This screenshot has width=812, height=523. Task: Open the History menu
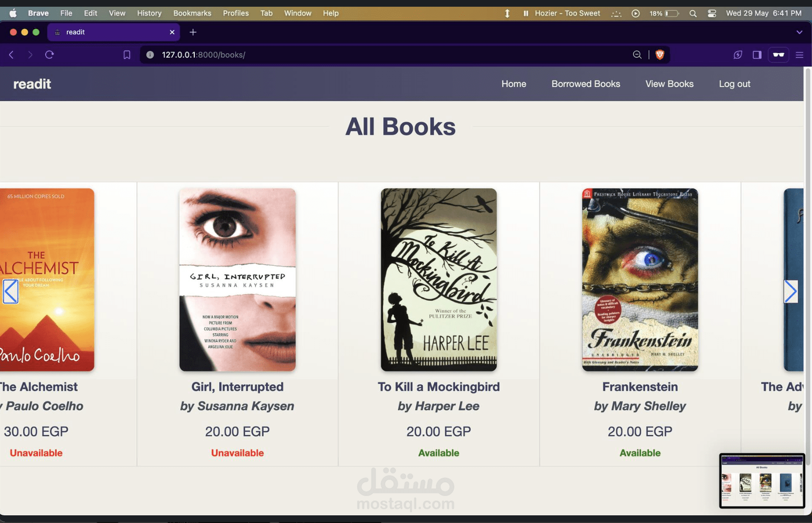(149, 13)
